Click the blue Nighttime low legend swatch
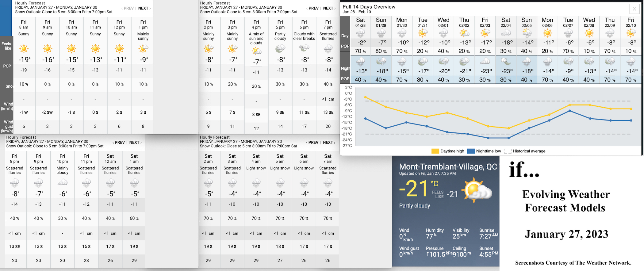The width and height of the screenshot is (644, 271). click(x=471, y=151)
